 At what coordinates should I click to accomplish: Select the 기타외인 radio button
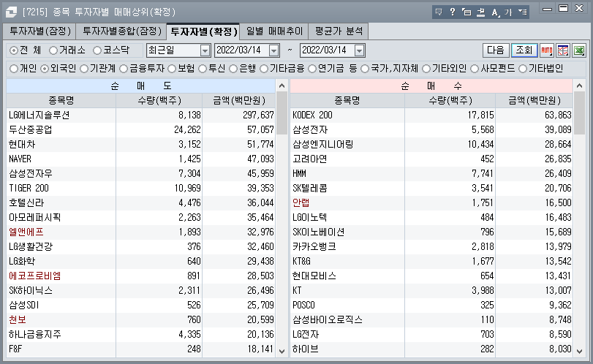(x=426, y=69)
